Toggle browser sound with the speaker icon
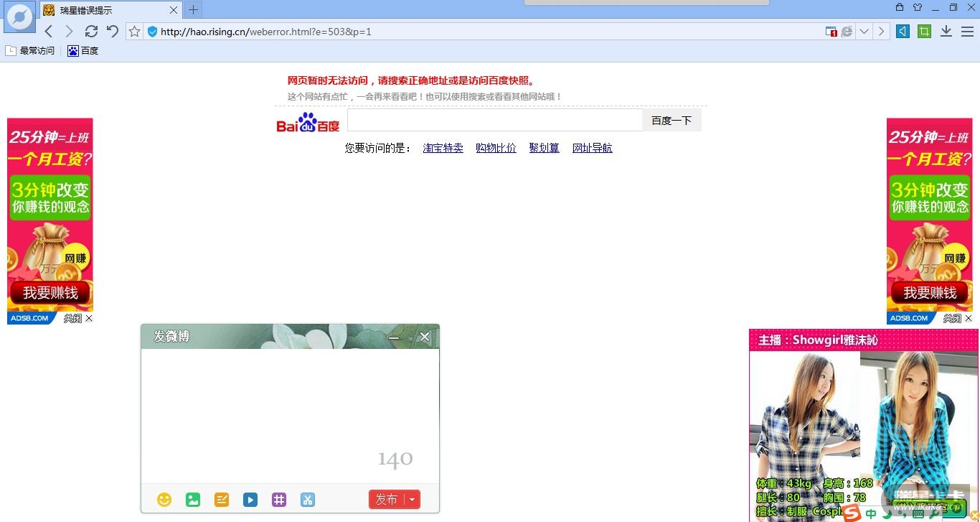 (x=903, y=32)
